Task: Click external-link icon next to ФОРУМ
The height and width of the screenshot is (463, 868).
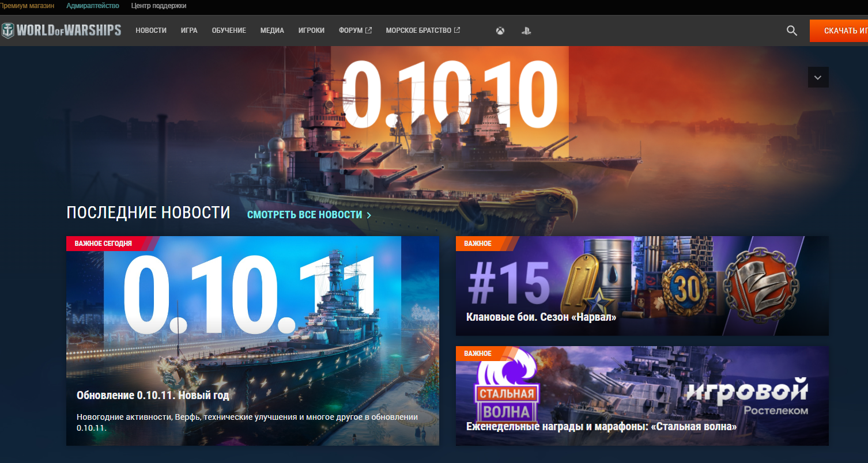Action: coord(368,31)
